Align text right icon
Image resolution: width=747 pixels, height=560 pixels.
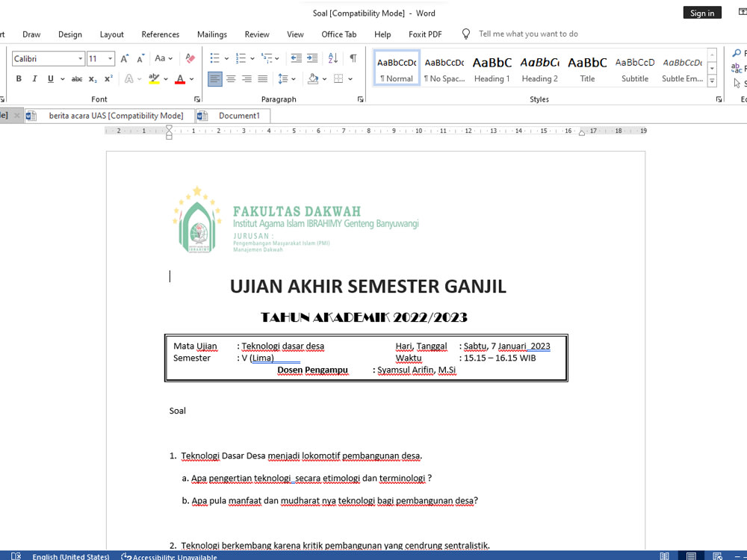247,78
